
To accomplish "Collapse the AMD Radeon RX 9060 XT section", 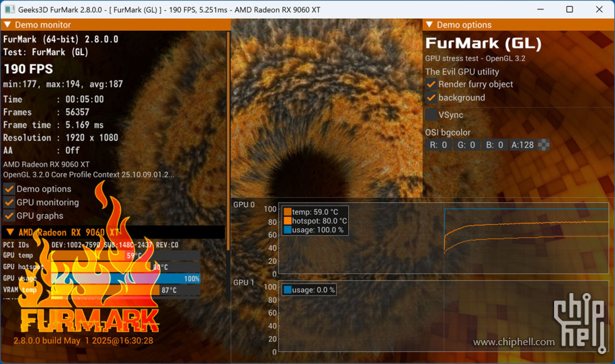I will 10,232.
